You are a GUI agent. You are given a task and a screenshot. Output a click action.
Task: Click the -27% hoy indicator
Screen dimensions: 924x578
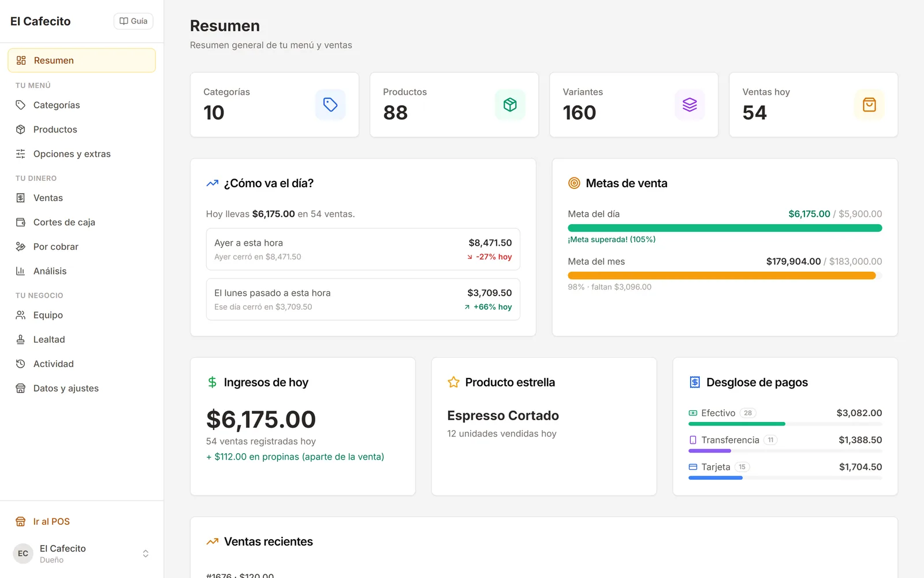[489, 257]
